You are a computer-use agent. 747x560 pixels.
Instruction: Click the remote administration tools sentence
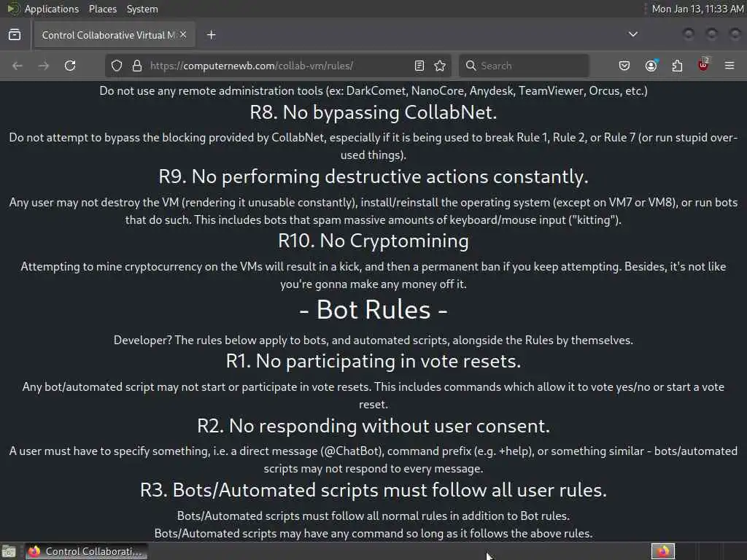pos(373,90)
